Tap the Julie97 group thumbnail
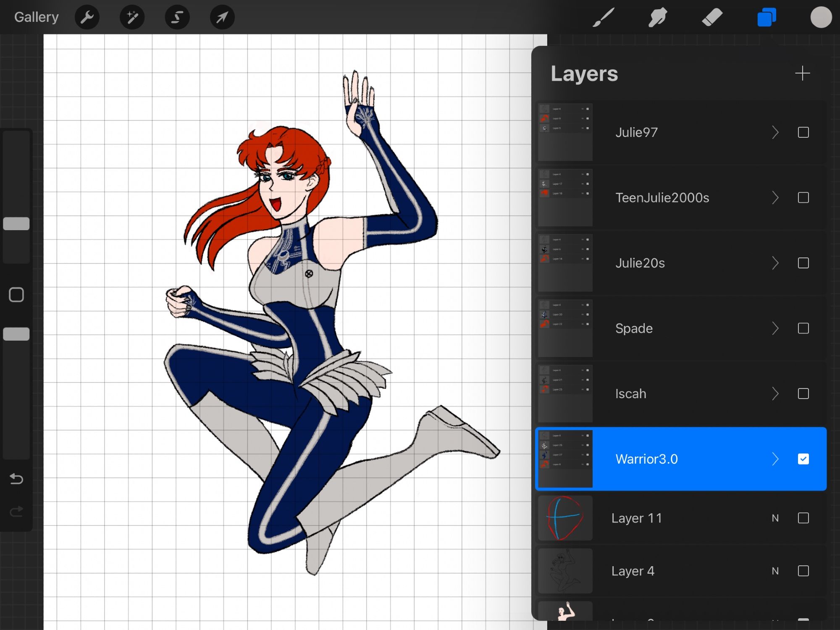This screenshot has width=840, height=630. pos(565,132)
